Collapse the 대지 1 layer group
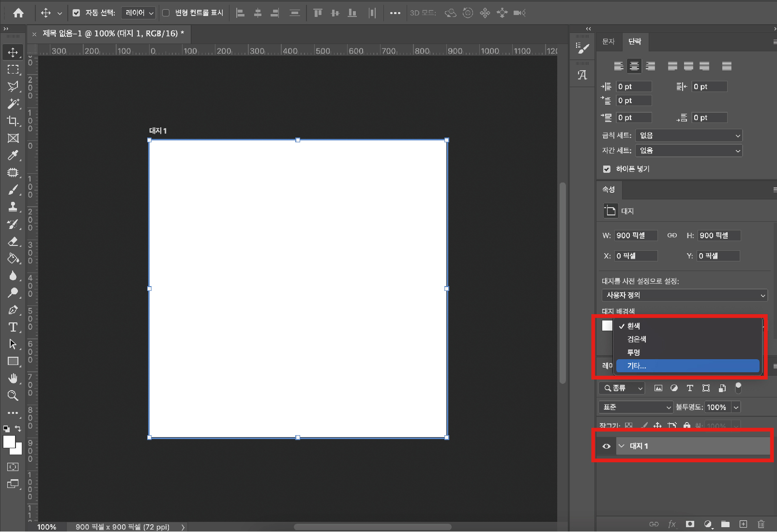Viewport: 777px width, 532px height. point(622,446)
